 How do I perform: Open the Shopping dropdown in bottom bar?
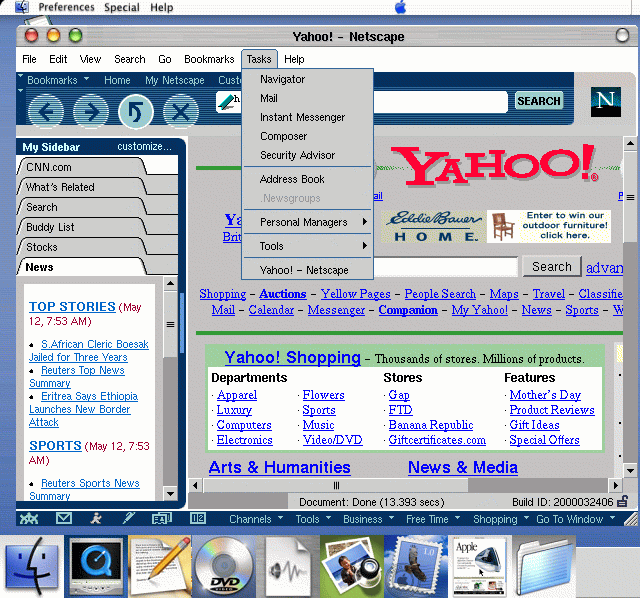pyautogui.click(x=500, y=519)
